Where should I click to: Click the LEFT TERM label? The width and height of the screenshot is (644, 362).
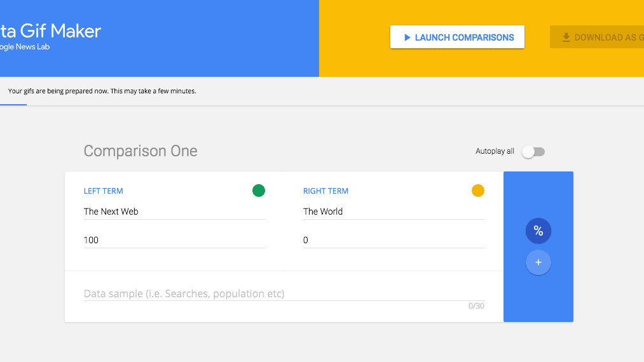coord(104,191)
